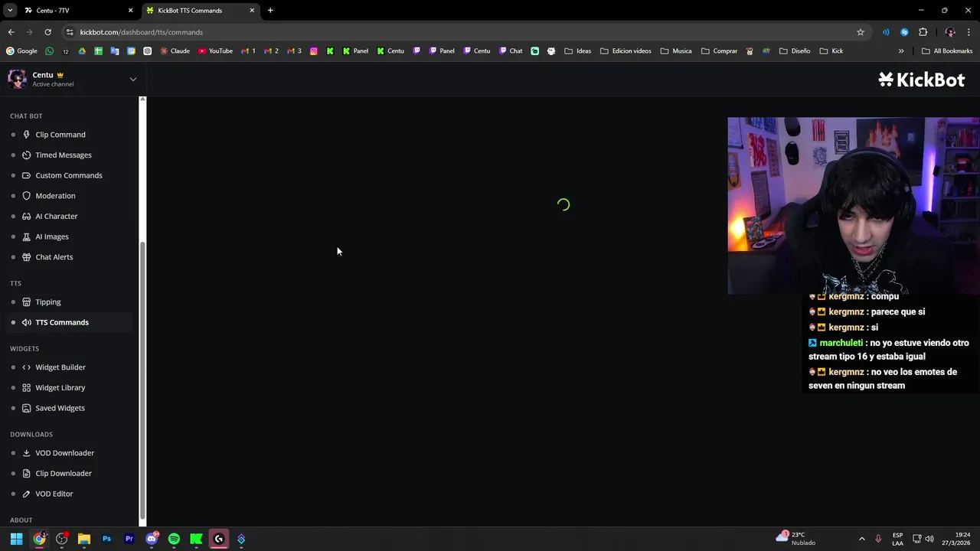The height and width of the screenshot is (551, 980).
Task: Click the Centu channel avatar
Action: pyautogui.click(x=17, y=79)
